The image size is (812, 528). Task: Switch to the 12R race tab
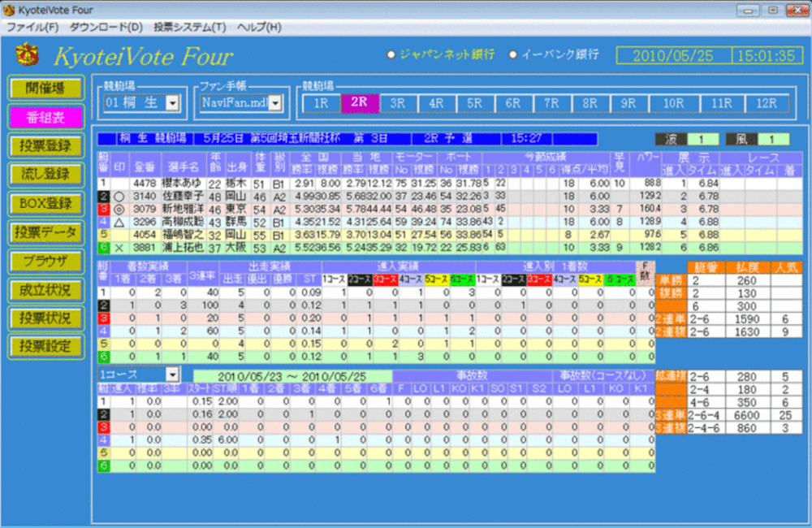[767, 103]
